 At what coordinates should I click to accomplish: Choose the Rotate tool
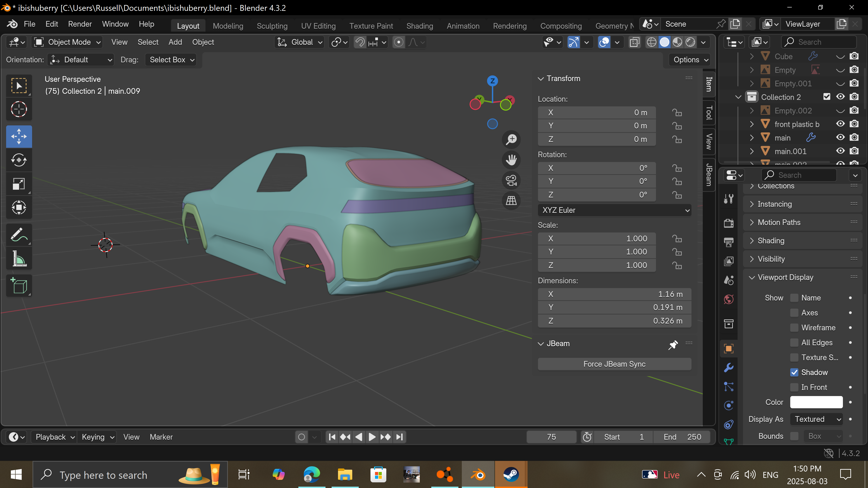(x=19, y=160)
